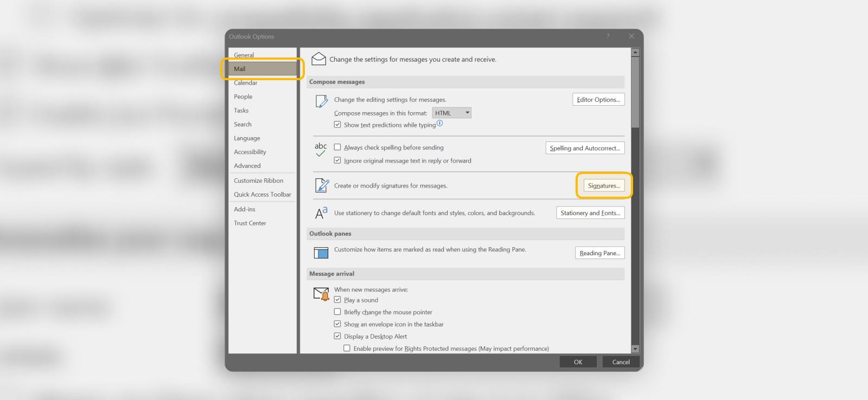Select the Mail category
The image size is (868, 400).
[x=263, y=69]
